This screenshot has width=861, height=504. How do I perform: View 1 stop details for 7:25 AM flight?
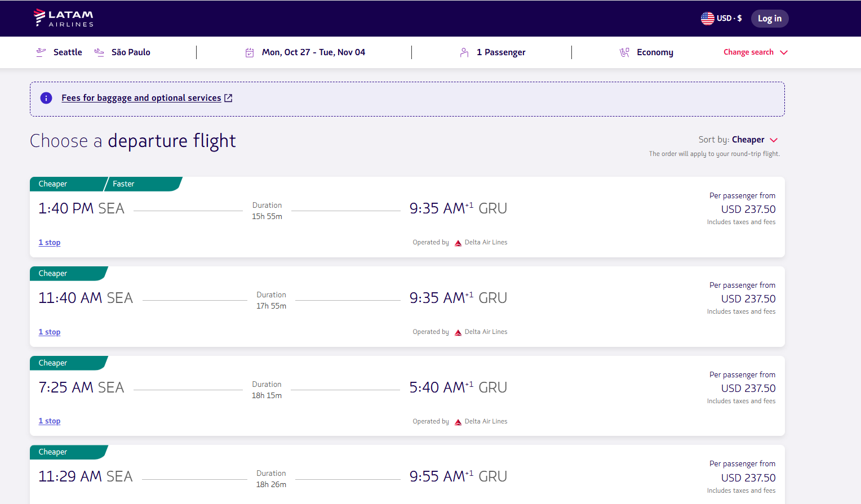click(x=50, y=421)
